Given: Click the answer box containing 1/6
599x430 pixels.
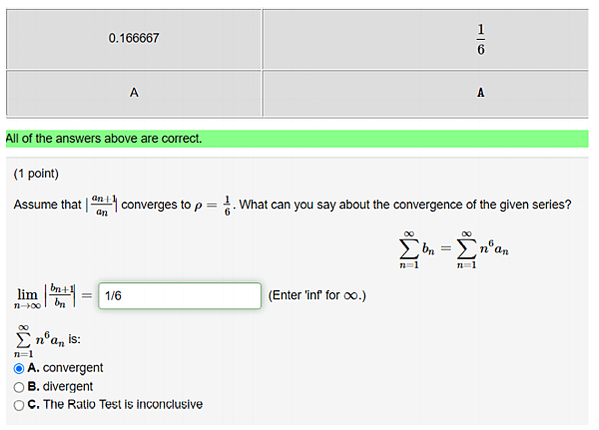Looking at the screenshot, I should coord(180,296).
